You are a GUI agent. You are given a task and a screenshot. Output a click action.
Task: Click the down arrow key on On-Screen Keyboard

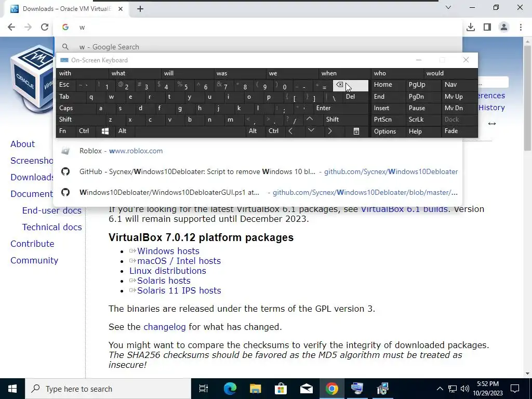tap(311, 130)
